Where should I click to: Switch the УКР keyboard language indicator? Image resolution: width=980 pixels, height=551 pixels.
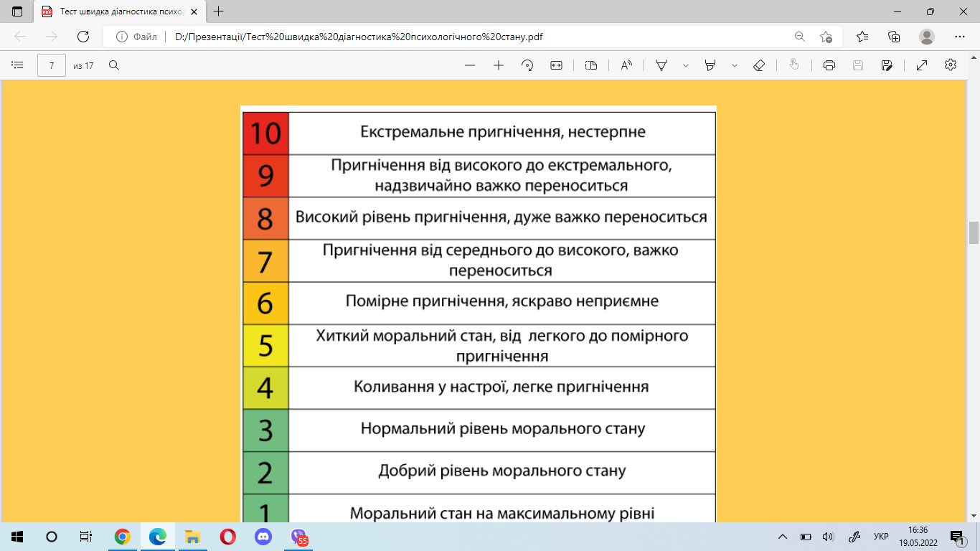(881, 537)
